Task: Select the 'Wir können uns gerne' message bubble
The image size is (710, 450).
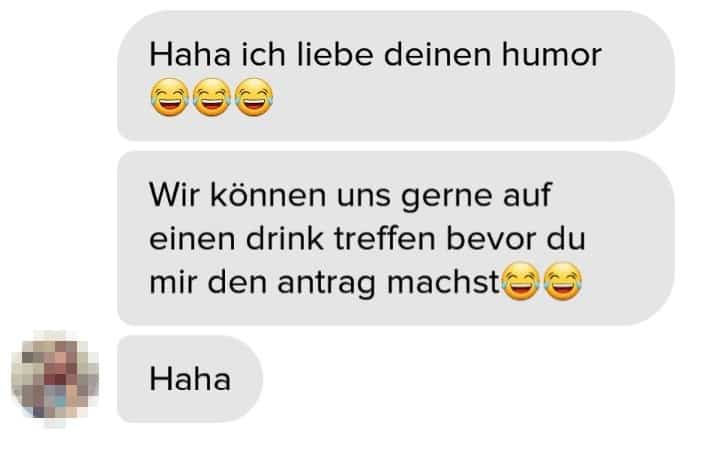Action: 396,238
